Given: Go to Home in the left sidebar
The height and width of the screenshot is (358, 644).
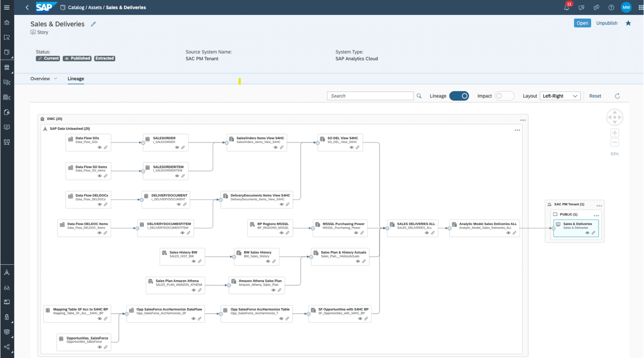Looking at the screenshot, I should pos(7,22).
